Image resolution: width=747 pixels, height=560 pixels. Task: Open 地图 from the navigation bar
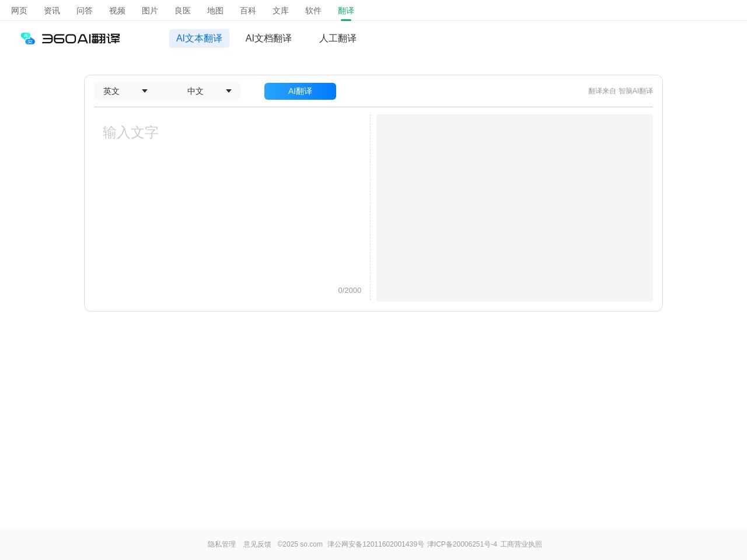click(215, 10)
